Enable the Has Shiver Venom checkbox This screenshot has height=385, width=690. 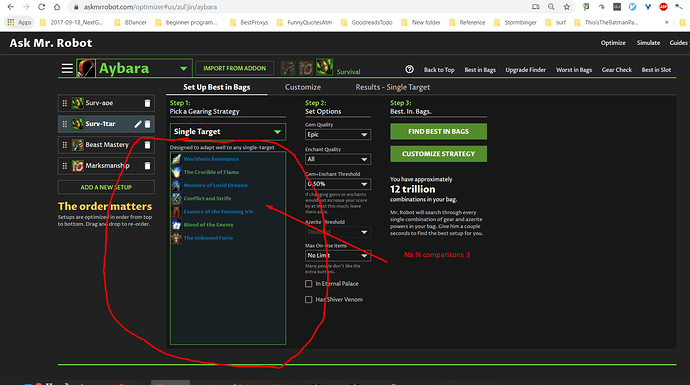click(308, 300)
